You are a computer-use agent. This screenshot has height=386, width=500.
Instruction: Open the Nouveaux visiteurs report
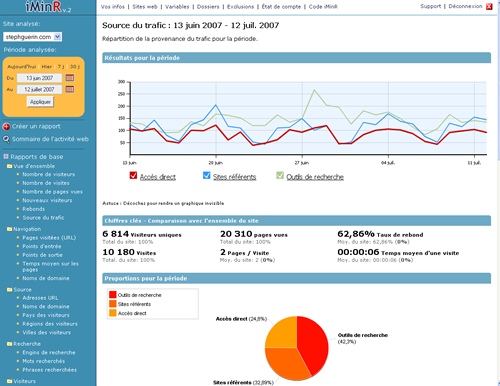coord(47,200)
